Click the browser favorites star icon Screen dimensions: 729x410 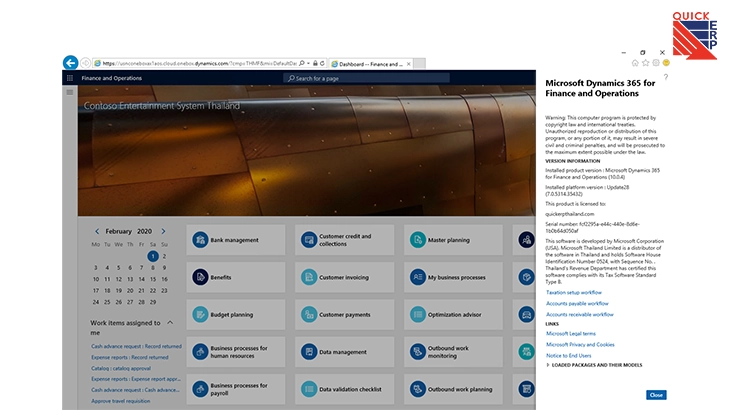click(x=645, y=63)
